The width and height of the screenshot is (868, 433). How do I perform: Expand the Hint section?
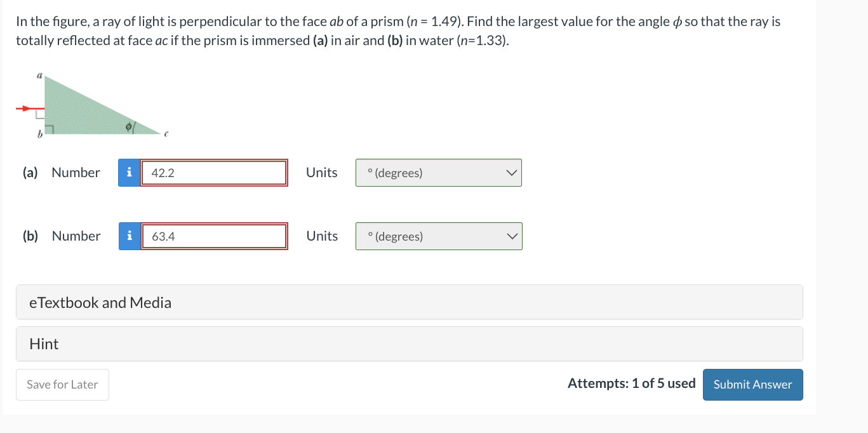[409, 344]
